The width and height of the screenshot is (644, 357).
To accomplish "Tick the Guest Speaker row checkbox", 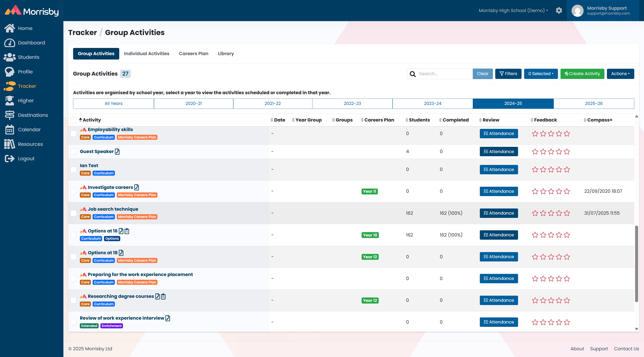I will point(73,151).
